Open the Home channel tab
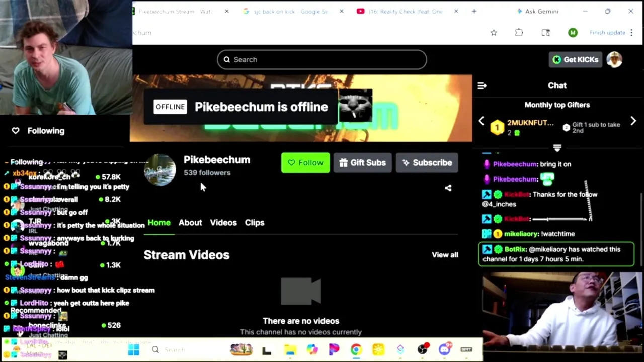 point(159,222)
